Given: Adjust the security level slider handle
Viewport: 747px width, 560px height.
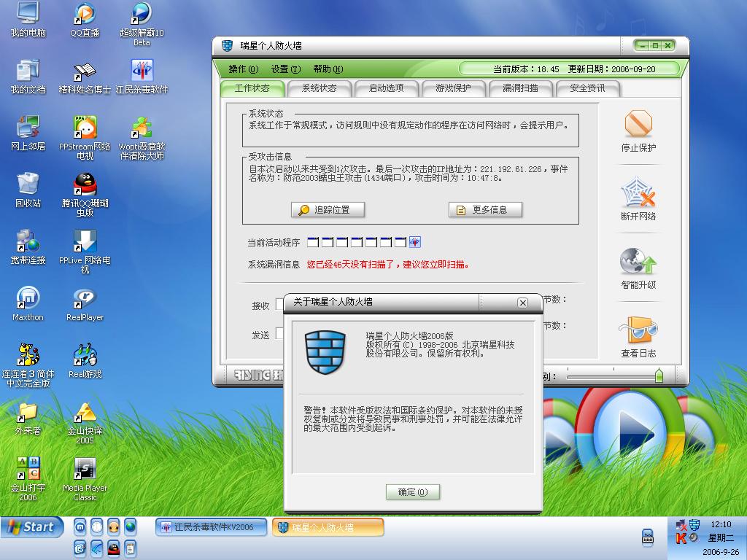Looking at the screenshot, I should click(659, 376).
